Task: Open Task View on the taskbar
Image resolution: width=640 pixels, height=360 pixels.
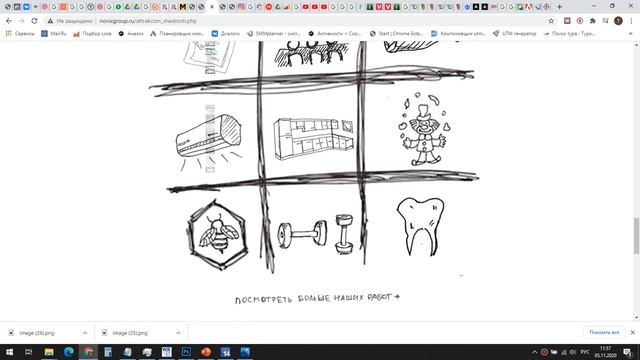Action: [29, 352]
